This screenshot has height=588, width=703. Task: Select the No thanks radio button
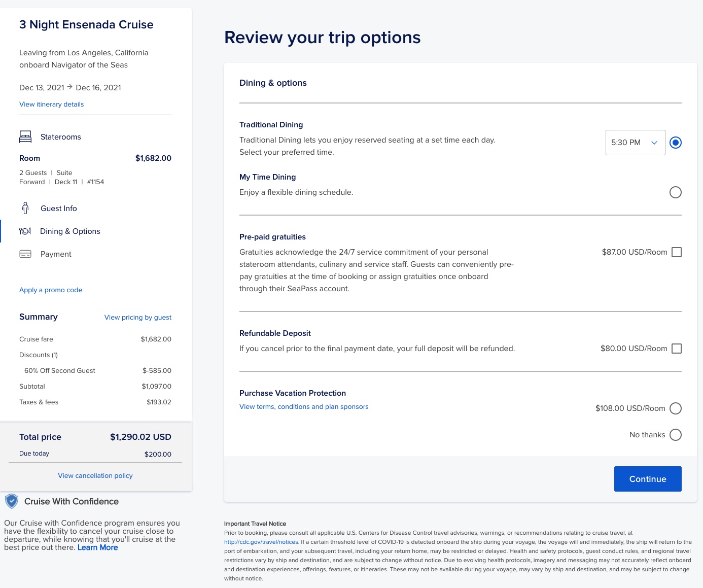coord(676,435)
